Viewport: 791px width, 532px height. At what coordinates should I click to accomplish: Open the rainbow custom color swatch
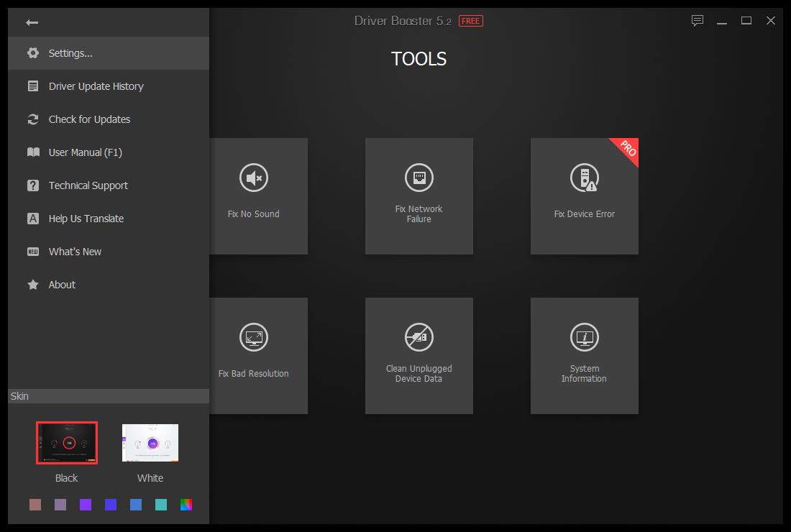click(186, 505)
